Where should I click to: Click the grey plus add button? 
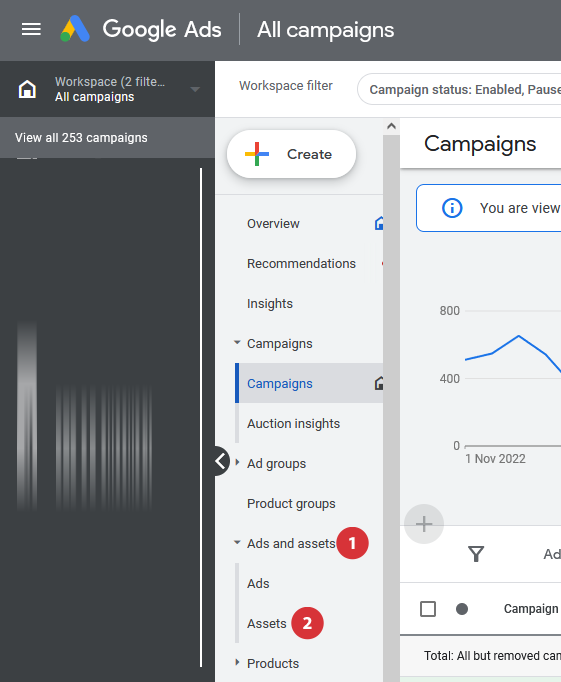[424, 524]
